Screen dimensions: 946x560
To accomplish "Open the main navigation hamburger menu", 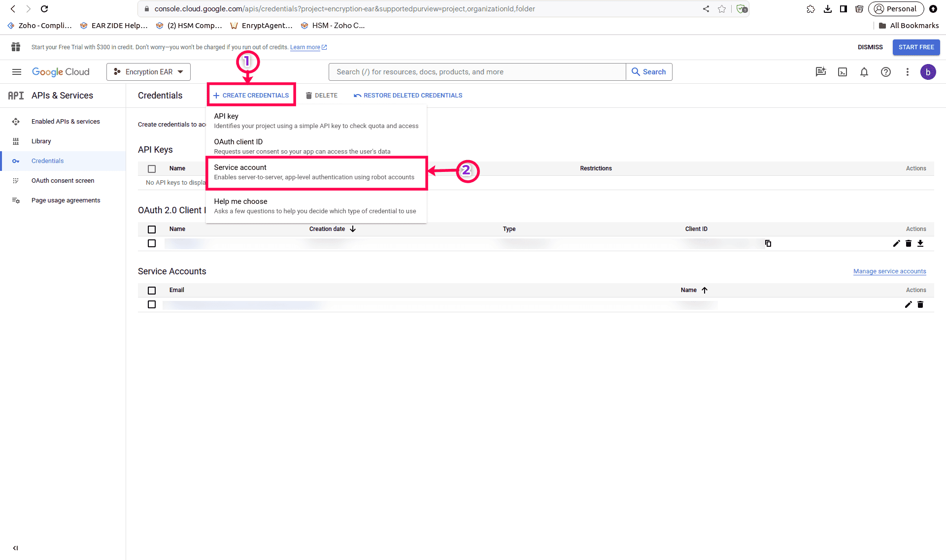I will (17, 72).
